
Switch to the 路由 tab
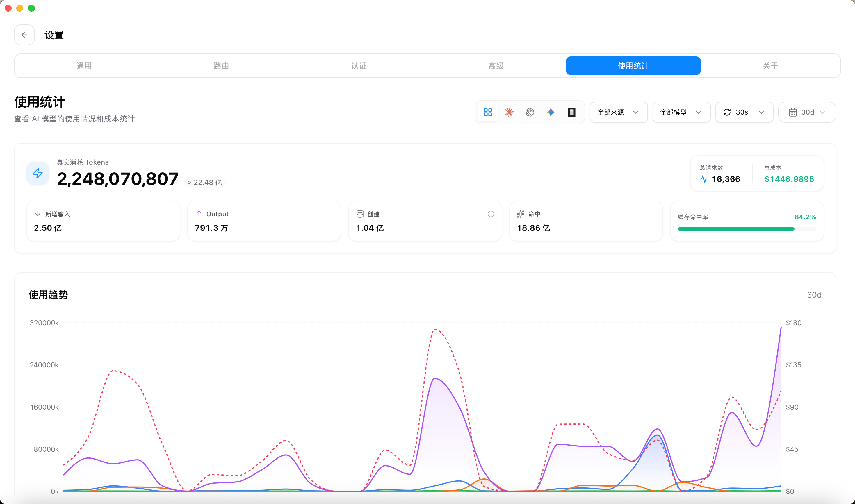click(221, 66)
